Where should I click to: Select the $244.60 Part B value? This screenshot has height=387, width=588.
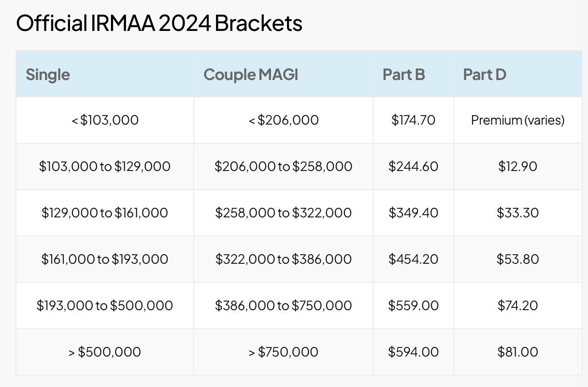point(413,166)
